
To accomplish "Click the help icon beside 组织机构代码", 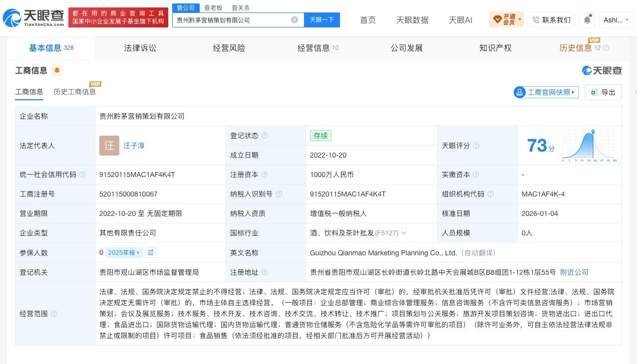I will [491, 194].
